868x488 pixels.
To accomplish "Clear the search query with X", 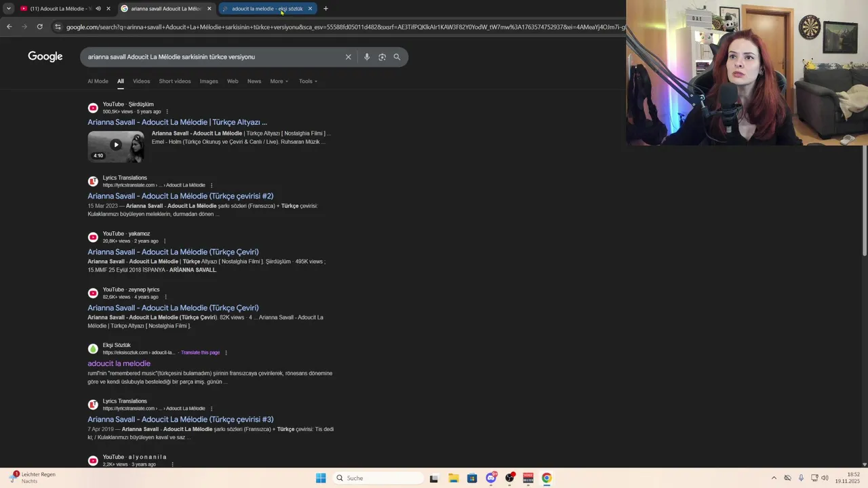I will (349, 57).
